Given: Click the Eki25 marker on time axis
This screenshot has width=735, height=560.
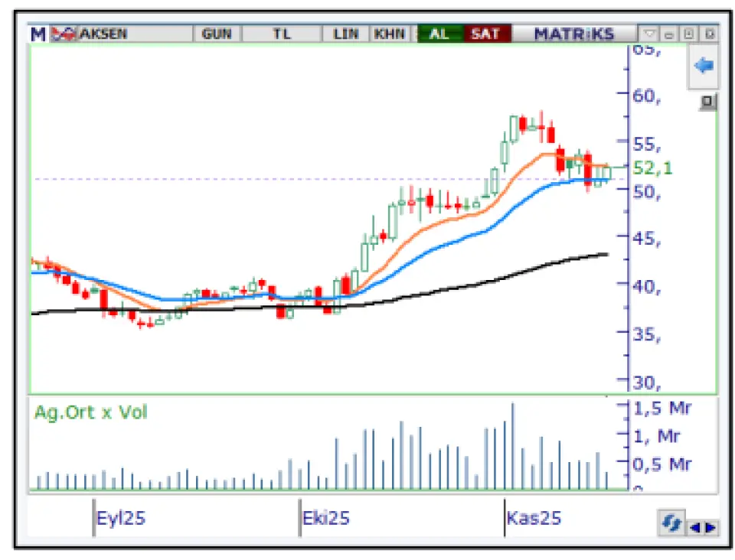Looking at the screenshot, I should coord(326,518).
